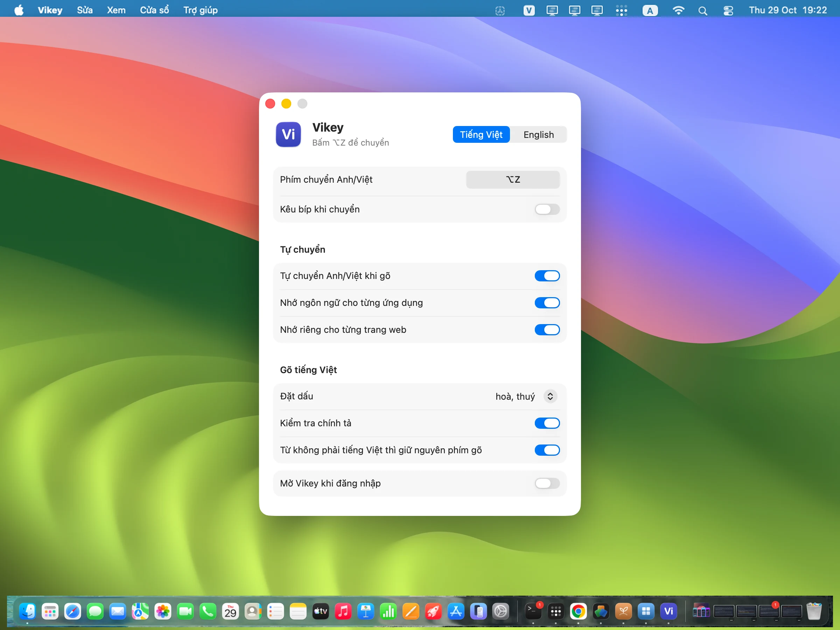This screenshot has width=840, height=630.
Task: Turn off 'Nhớ riêng cho từng trang web'
Action: coord(547,330)
